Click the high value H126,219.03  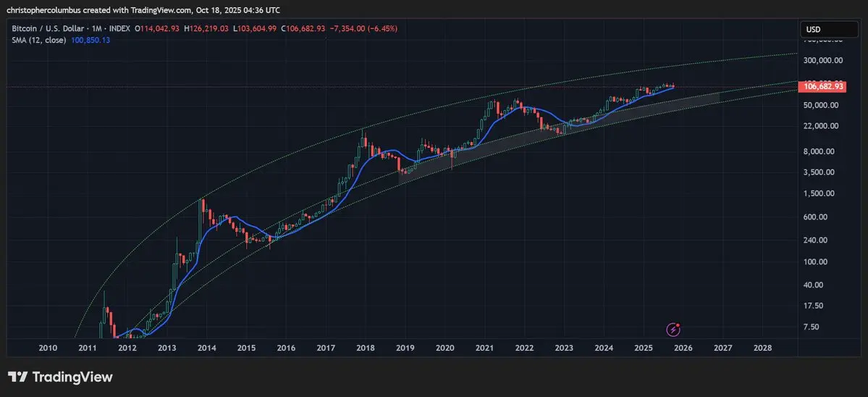206,29
